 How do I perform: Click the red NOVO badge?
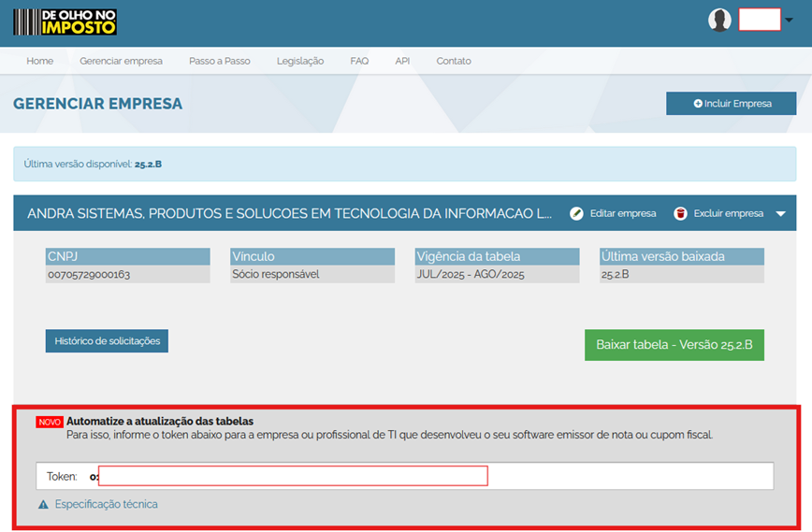50,422
